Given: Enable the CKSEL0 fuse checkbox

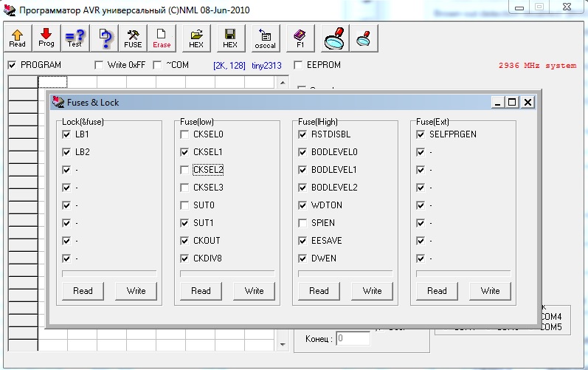Looking at the screenshot, I should pyautogui.click(x=185, y=134).
